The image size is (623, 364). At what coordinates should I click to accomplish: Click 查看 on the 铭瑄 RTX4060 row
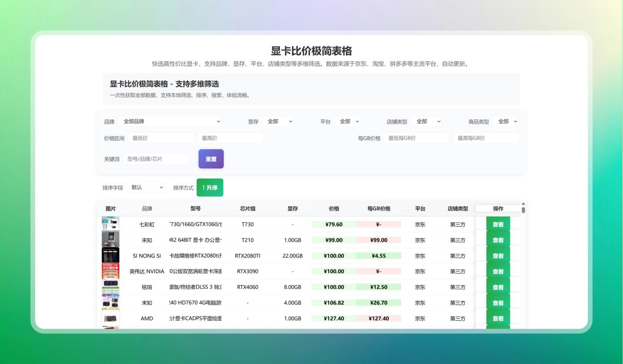click(x=497, y=287)
